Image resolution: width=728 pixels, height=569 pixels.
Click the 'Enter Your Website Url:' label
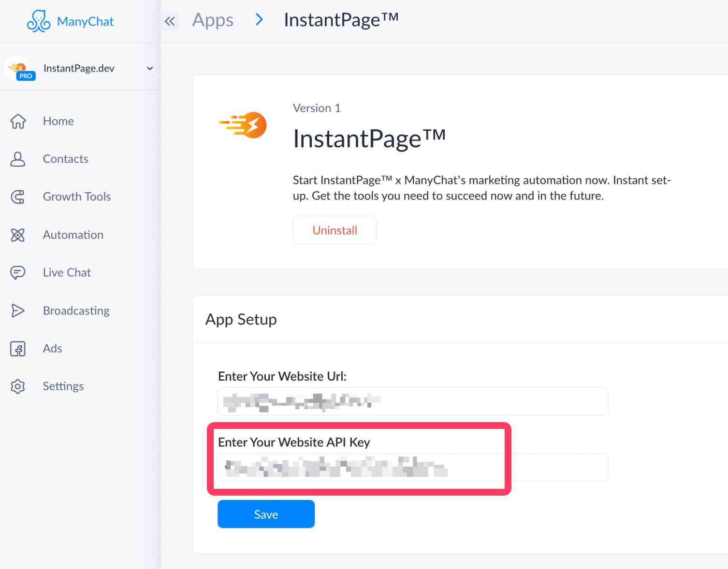click(x=282, y=376)
